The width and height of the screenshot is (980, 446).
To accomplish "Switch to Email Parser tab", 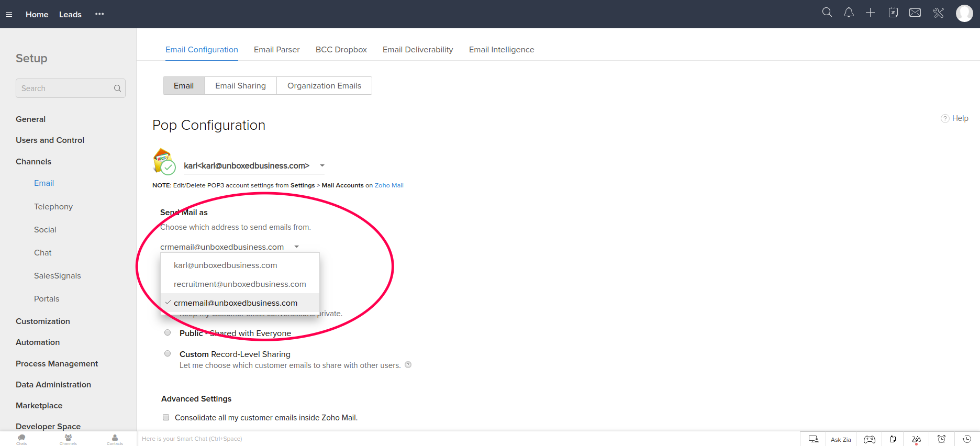I will click(x=277, y=50).
